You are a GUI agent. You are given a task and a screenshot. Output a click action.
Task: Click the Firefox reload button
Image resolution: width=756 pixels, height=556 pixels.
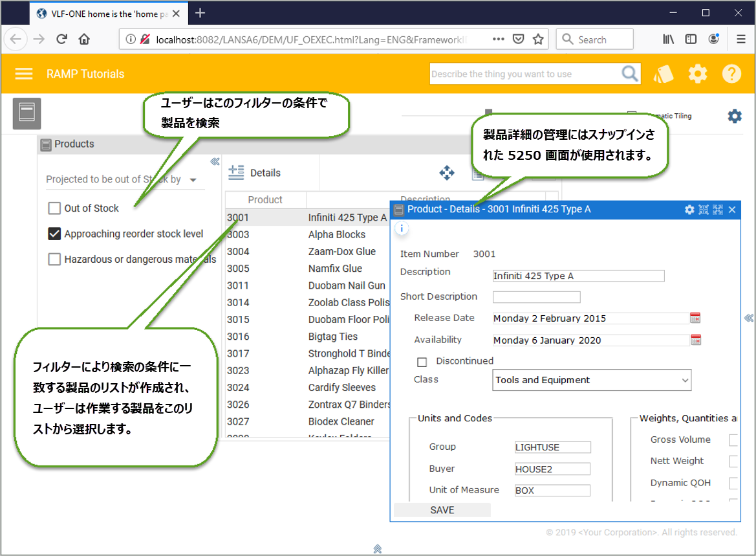(x=61, y=39)
